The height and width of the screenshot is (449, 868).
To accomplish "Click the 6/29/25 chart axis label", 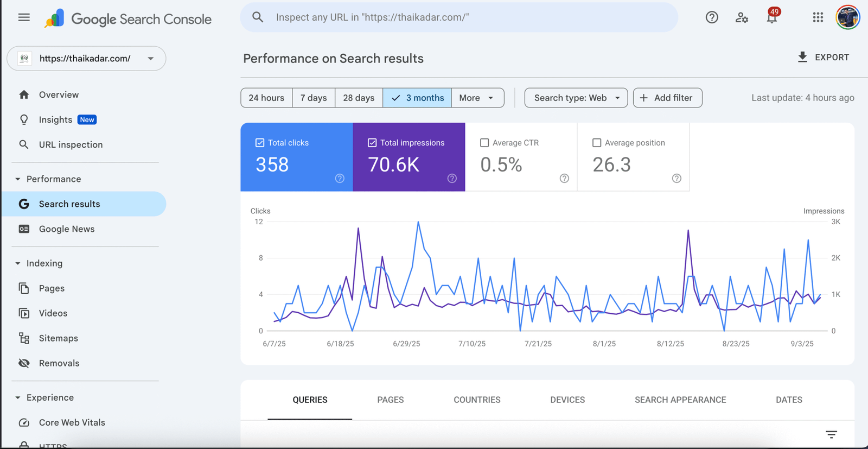I will point(406,344).
